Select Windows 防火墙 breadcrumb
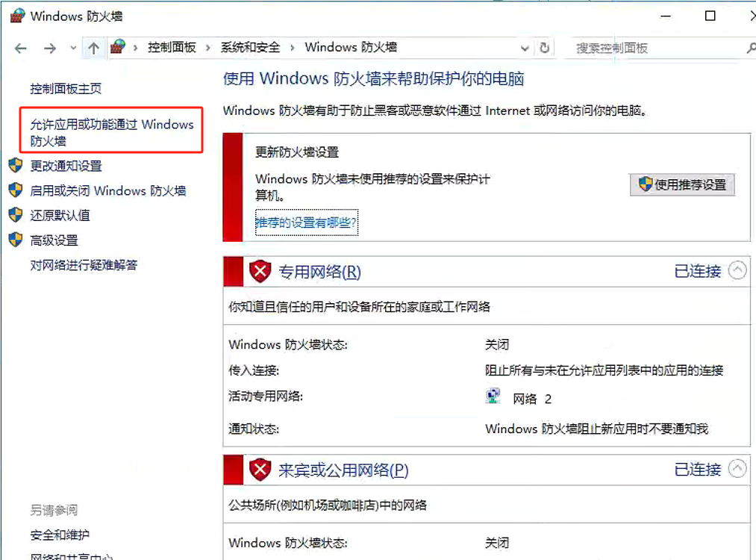 351,47
